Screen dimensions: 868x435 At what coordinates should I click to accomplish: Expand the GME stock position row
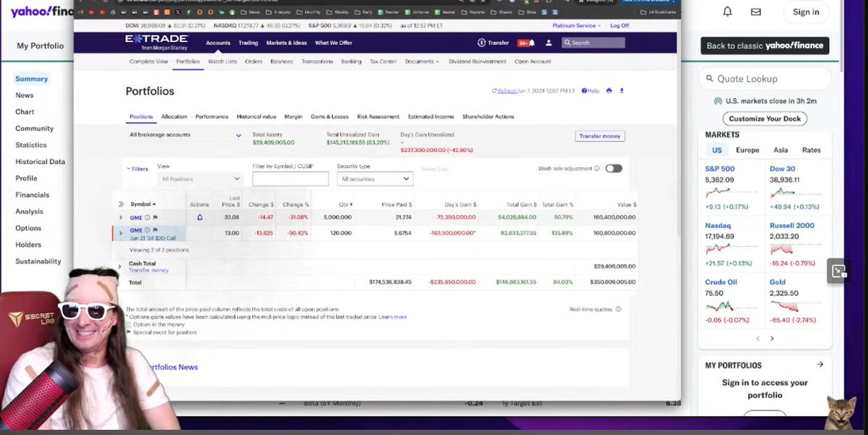coord(121,217)
